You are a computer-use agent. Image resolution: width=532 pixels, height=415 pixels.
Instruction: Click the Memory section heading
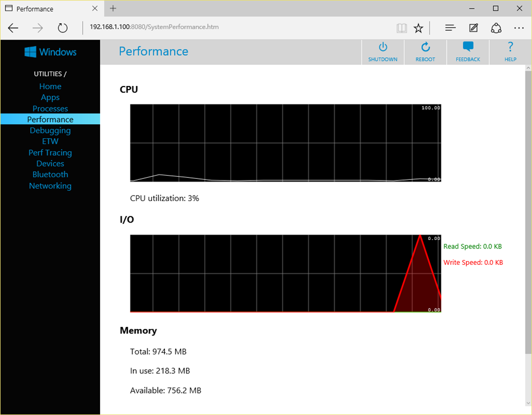pyautogui.click(x=138, y=331)
